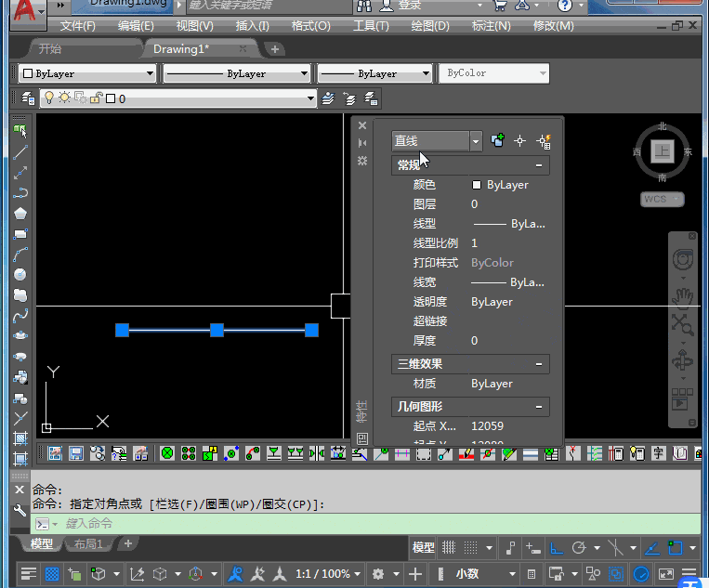Image resolution: width=709 pixels, height=588 pixels.
Task: Select the Circle tool
Action: [20, 274]
